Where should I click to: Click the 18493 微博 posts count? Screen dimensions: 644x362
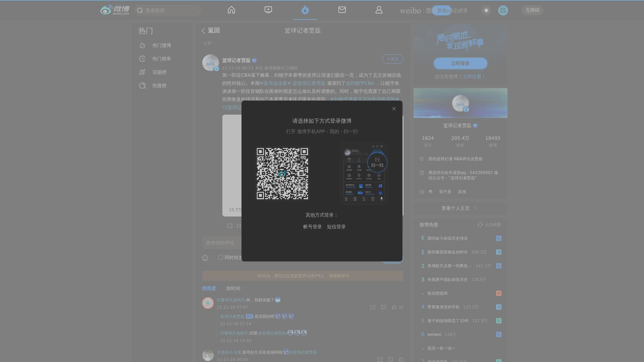[492, 141]
